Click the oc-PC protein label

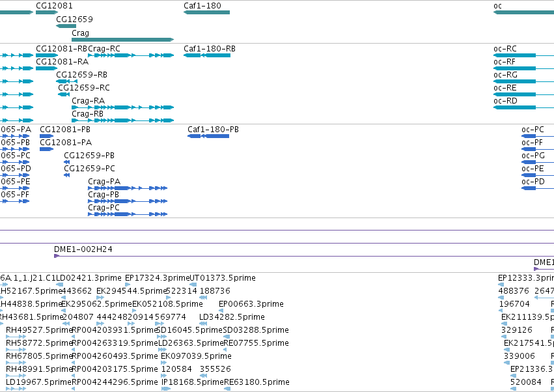(533, 130)
